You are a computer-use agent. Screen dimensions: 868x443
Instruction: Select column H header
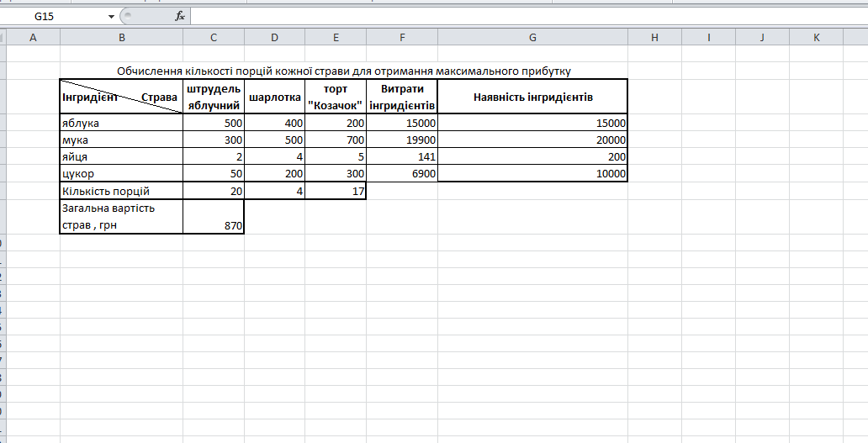tap(654, 37)
